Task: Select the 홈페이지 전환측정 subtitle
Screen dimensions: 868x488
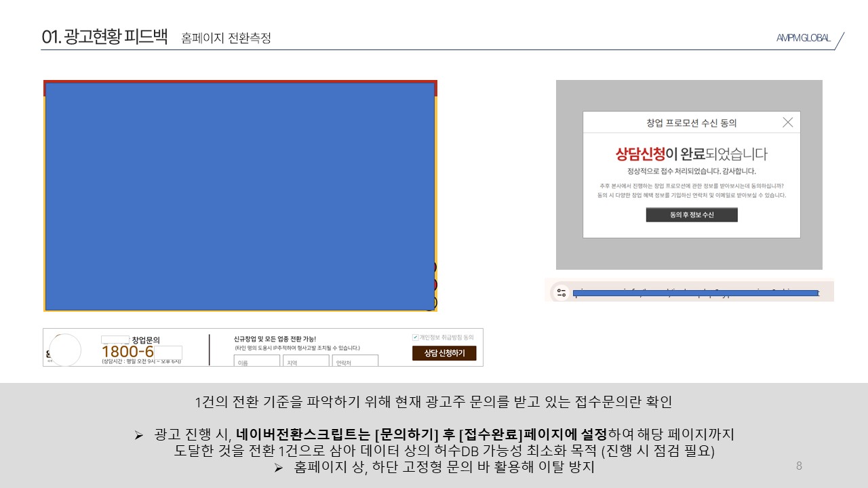Action: tap(226, 39)
